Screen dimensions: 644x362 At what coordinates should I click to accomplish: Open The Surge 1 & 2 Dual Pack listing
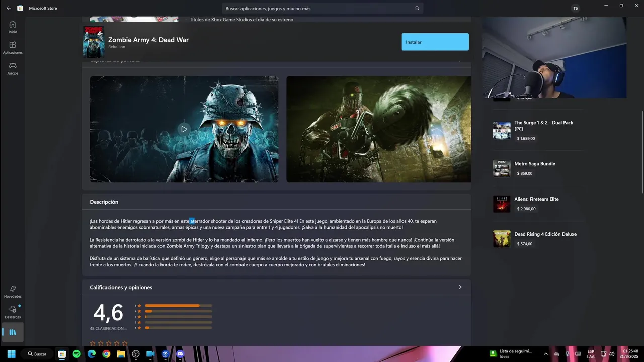pos(538,130)
